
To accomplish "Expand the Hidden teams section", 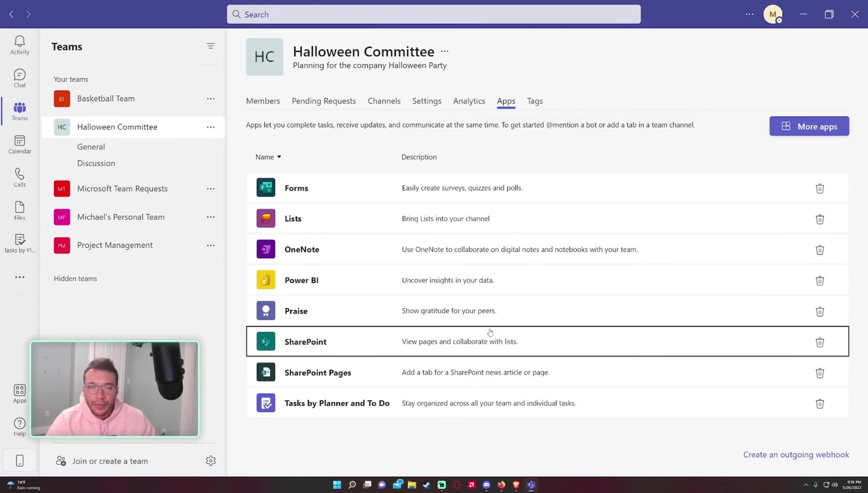I will pos(75,279).
